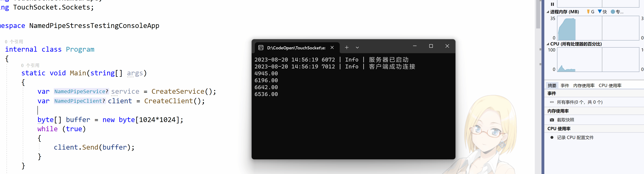This screenshot has height=174, width=644.
Task: Take a memory snapshot with 截取快照
Action: pyautogui.click(x=566, y=120)
